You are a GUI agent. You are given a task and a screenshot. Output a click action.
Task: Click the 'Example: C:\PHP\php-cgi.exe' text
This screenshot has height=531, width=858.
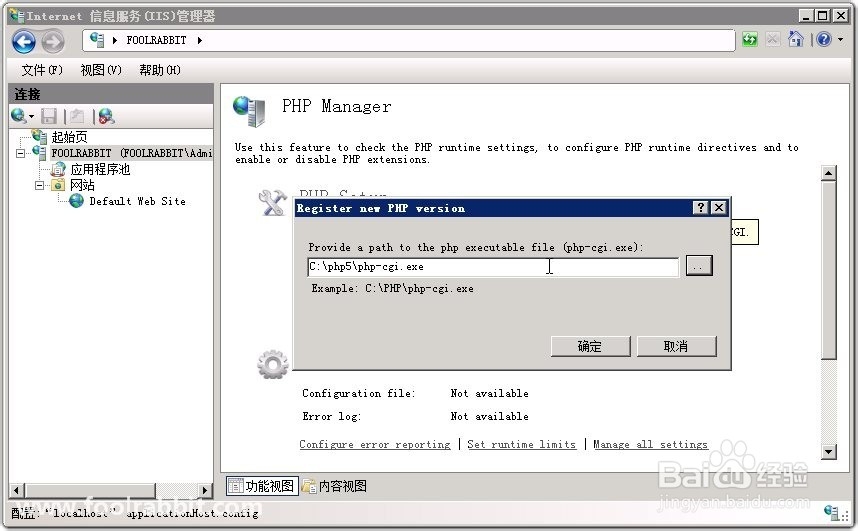[x=392, y=288]
